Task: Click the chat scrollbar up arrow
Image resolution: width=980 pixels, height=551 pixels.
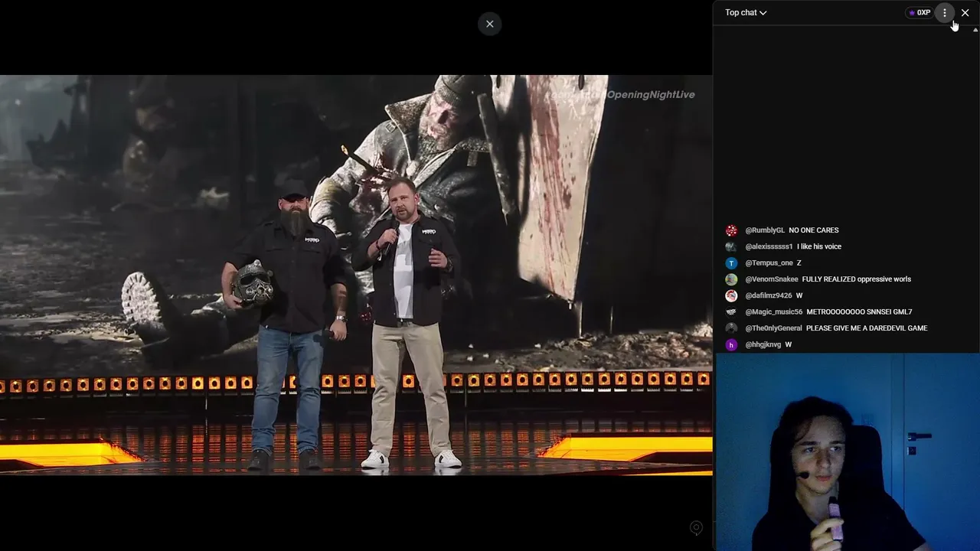Action: point(975,30)
